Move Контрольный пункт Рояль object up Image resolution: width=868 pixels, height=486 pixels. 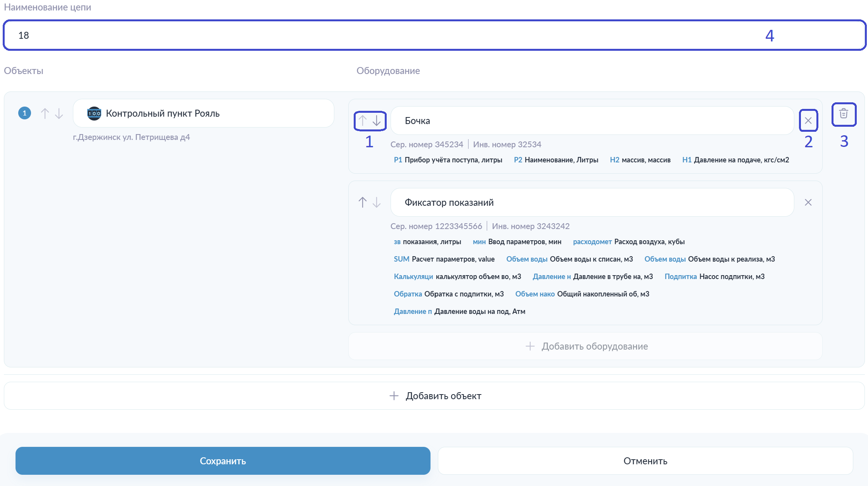coord(45,114)
